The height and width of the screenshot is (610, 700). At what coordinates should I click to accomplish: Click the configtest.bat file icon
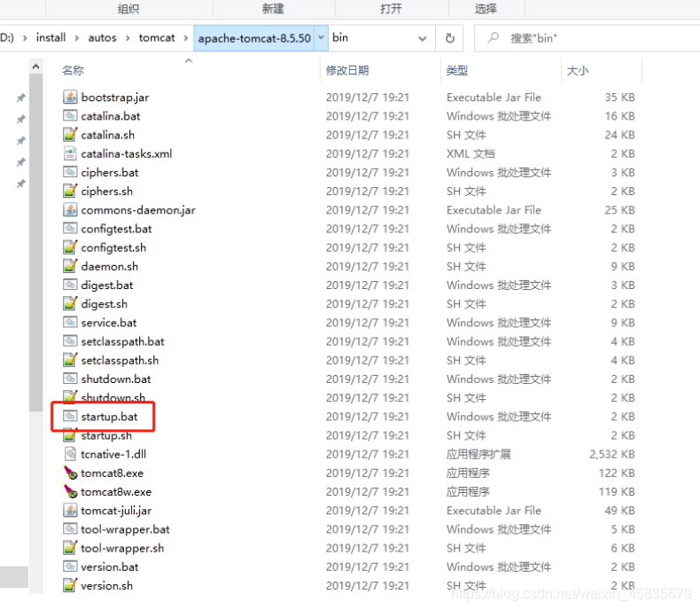pyautogui.click(x=70, y=228)
